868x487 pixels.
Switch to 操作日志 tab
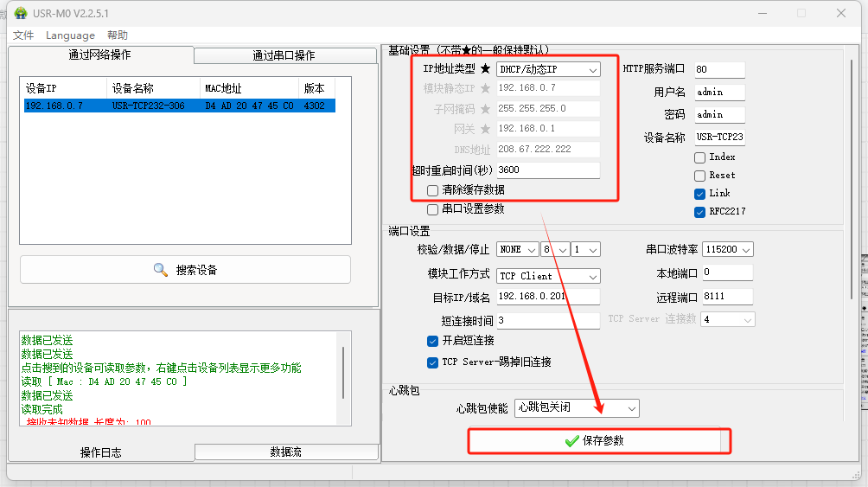[101, 452]
